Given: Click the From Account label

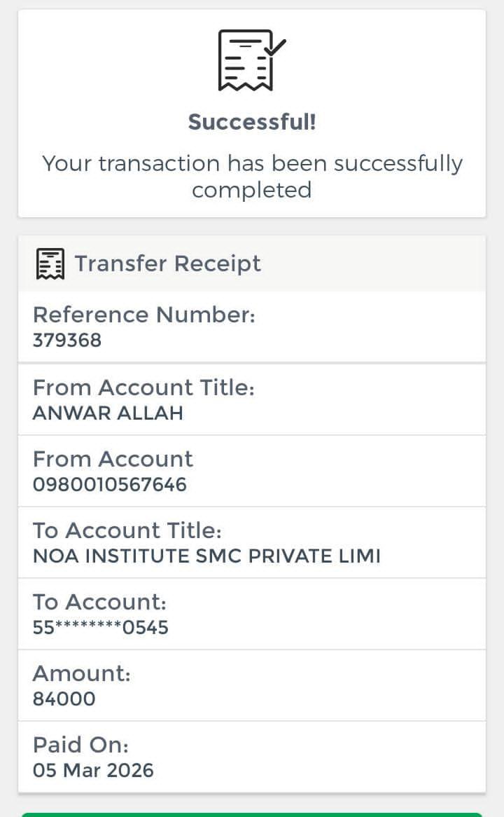Looking at the screenshot, I should click(x=113, y=459).
